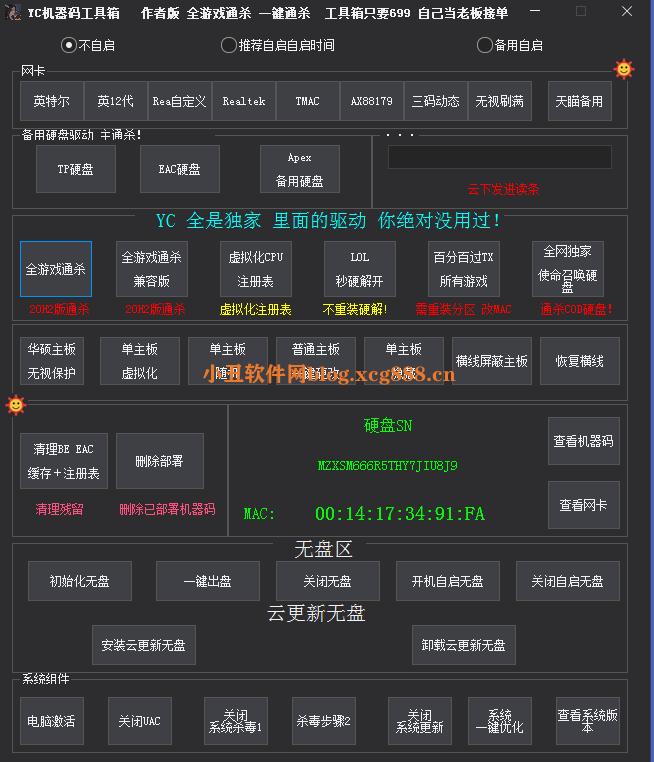654x762 pixels.
Task: Click the 横线屏蔽主板 button
Action: pos(492,361)
